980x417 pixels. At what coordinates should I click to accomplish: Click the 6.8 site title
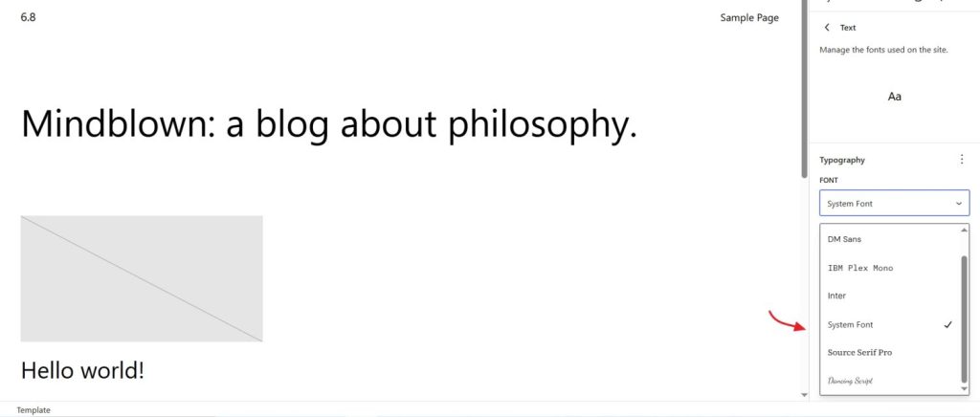tap(29, 18)
